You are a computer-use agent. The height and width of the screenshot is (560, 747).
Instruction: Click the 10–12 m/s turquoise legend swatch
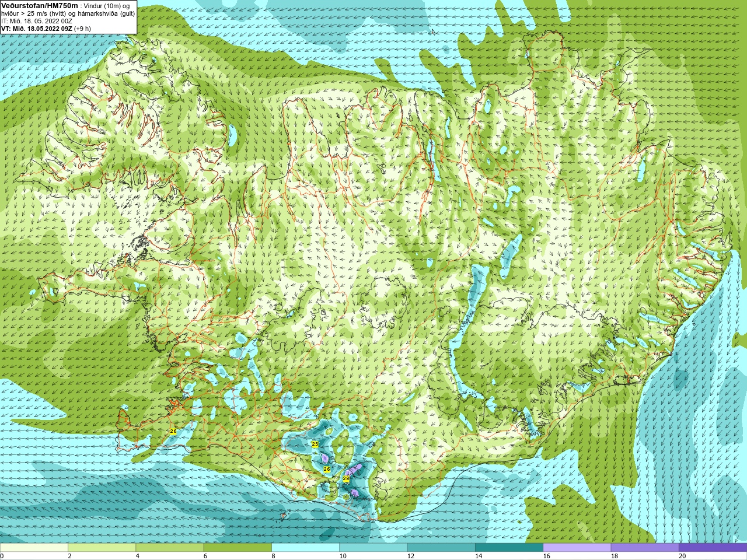pos(373,548)
